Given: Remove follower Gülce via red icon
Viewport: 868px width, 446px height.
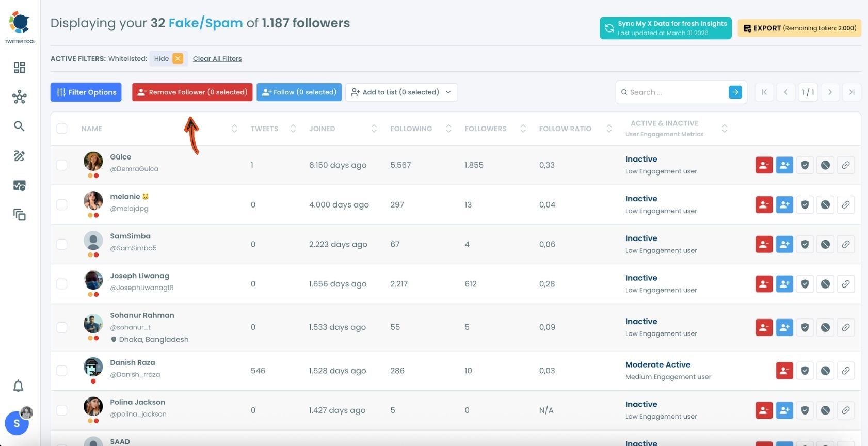Looking at the screenshot, I should click(764, 165).
